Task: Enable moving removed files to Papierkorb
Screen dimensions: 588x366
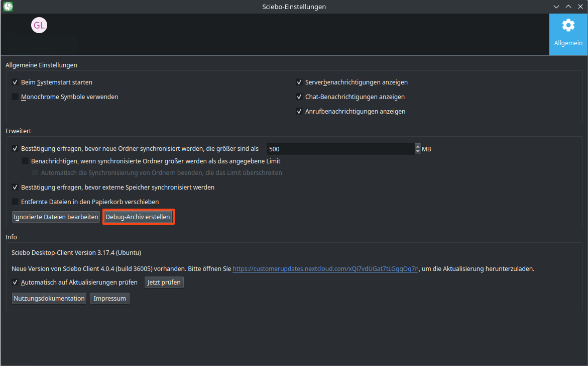Action: click(16, 202)
